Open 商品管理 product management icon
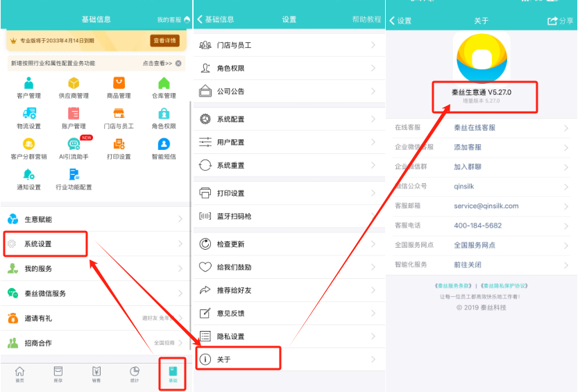Image resolution: width=580 pixels, height=392 pixels. pos(119,83)
